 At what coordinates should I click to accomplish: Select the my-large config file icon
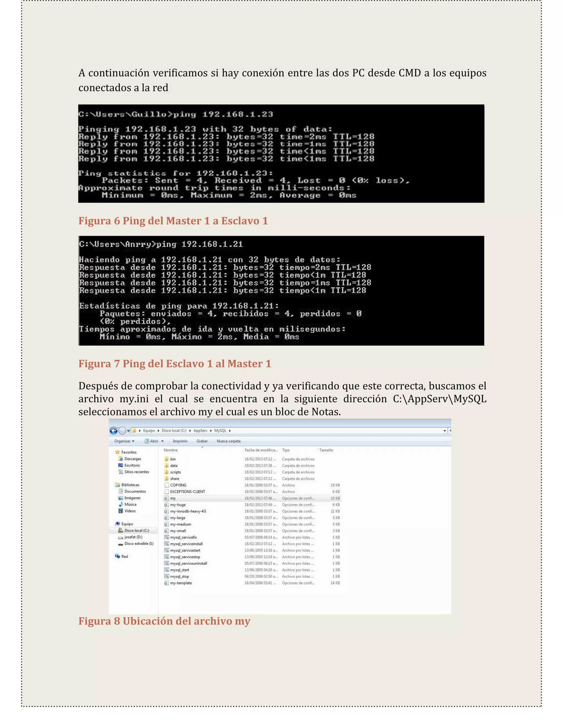pyautogui.click(x=166, y=518)
